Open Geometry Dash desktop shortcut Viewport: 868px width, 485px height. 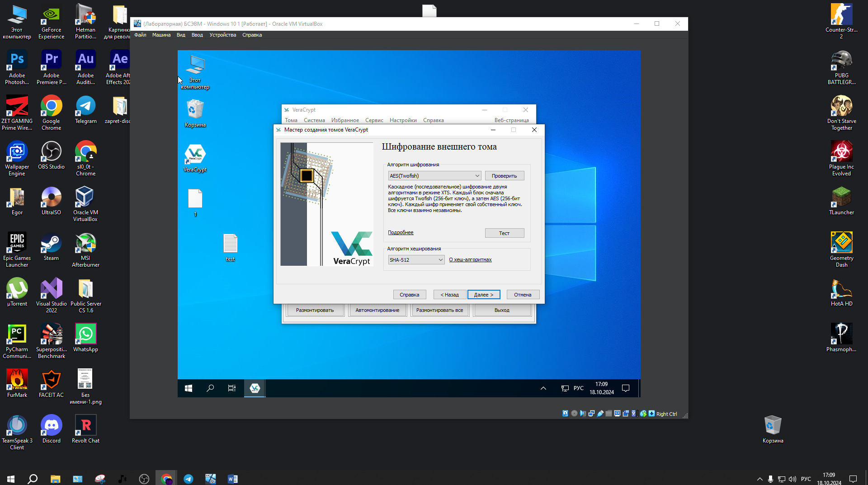841,250
